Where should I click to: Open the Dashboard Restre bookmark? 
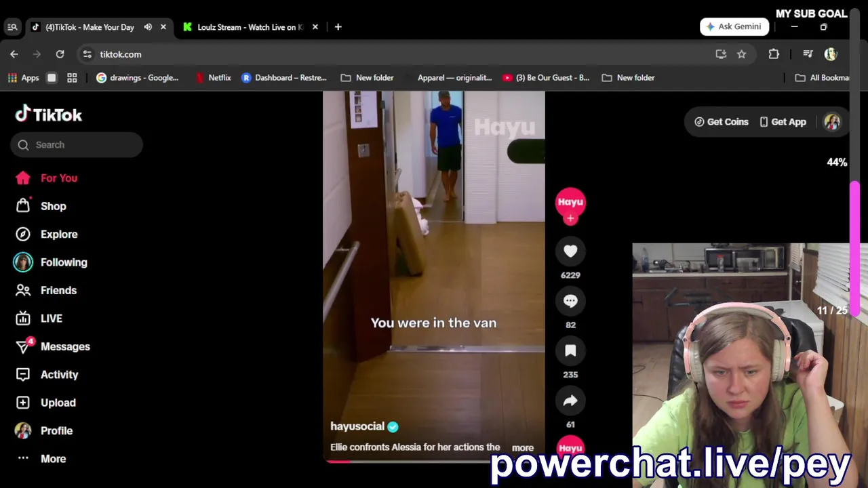284,78
